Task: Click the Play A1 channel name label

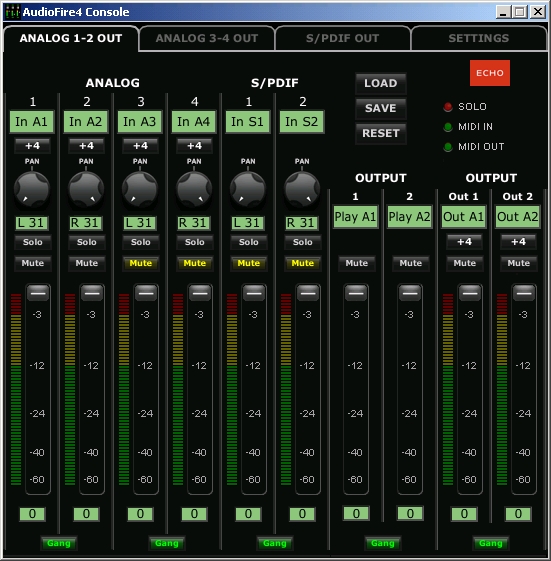Action: pyautogui.click(x=355, y=217)
